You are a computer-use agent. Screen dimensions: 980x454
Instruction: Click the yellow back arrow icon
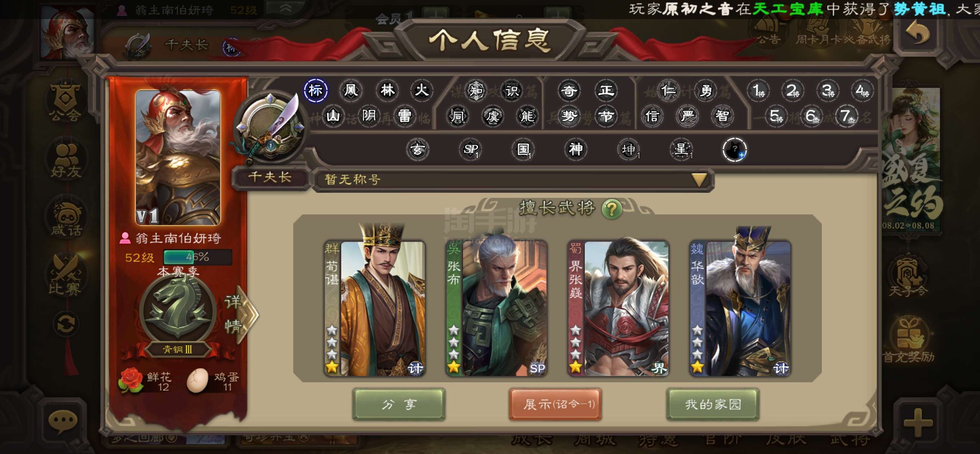[x=917, y=33]
